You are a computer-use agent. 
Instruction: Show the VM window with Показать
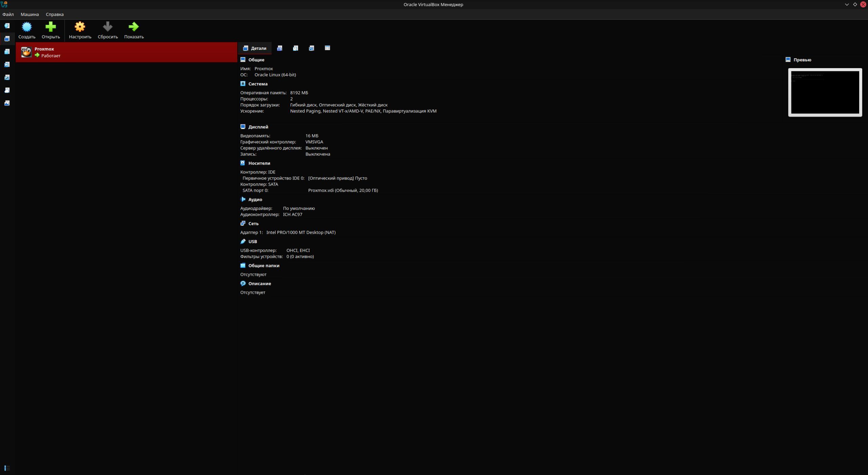click(x=134, y=30)
